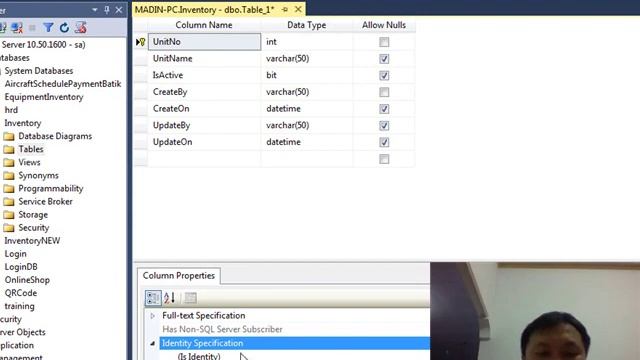
Task: Uncheck Allow Nulls for UnitName
Action: pyautogui.click(x=384, y=59)
